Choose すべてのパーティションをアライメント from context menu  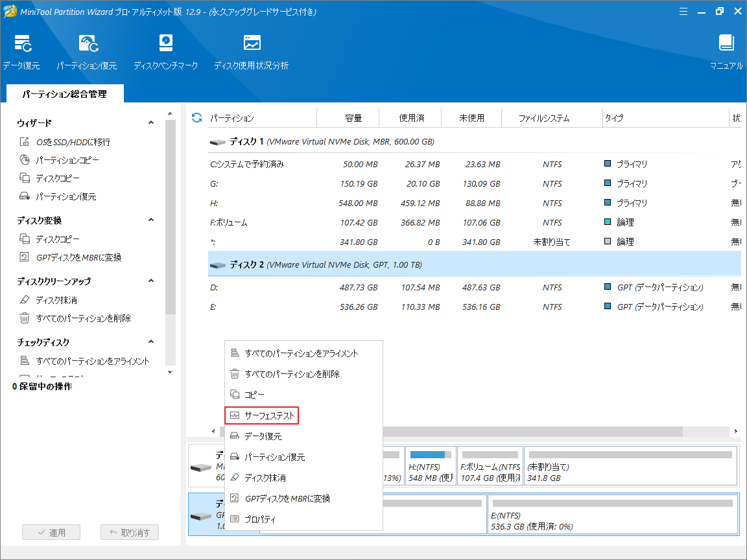point(303,353)
